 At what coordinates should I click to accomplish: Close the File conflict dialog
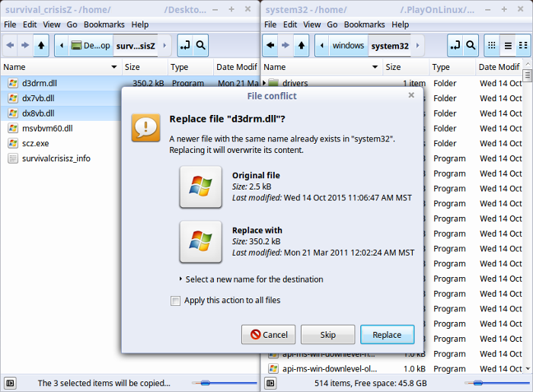[x=411, y=95]
